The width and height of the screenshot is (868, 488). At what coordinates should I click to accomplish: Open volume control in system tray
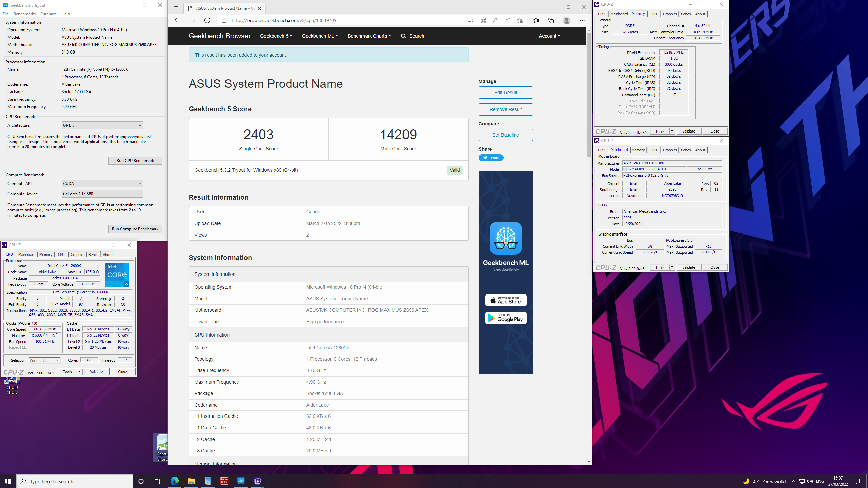810,481
